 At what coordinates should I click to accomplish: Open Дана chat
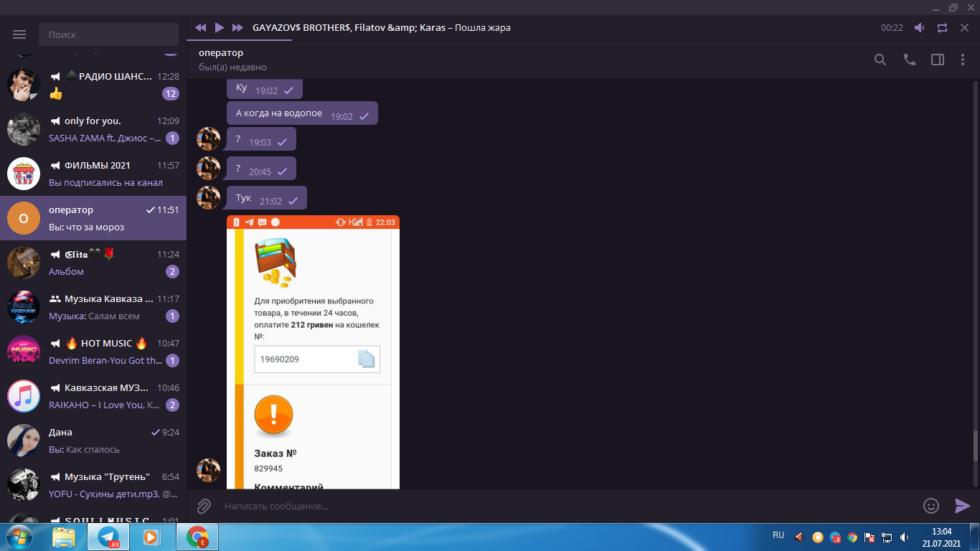(93, 441)
